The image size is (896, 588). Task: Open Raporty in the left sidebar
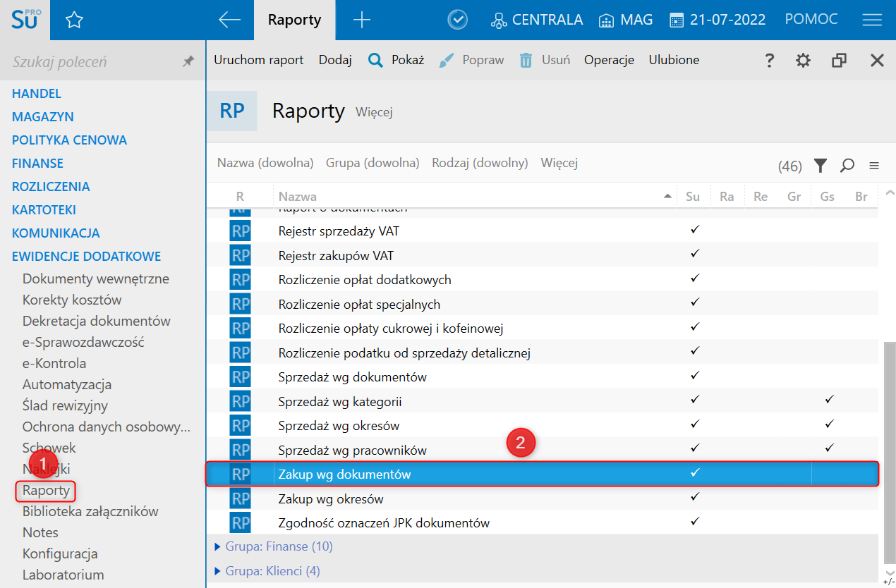tap(46, 490)
